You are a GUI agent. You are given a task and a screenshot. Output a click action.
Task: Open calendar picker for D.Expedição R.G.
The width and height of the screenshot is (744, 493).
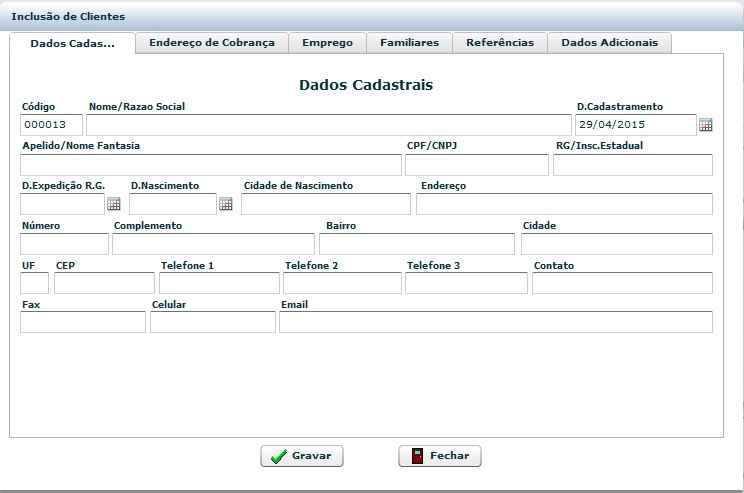[113, 204]
